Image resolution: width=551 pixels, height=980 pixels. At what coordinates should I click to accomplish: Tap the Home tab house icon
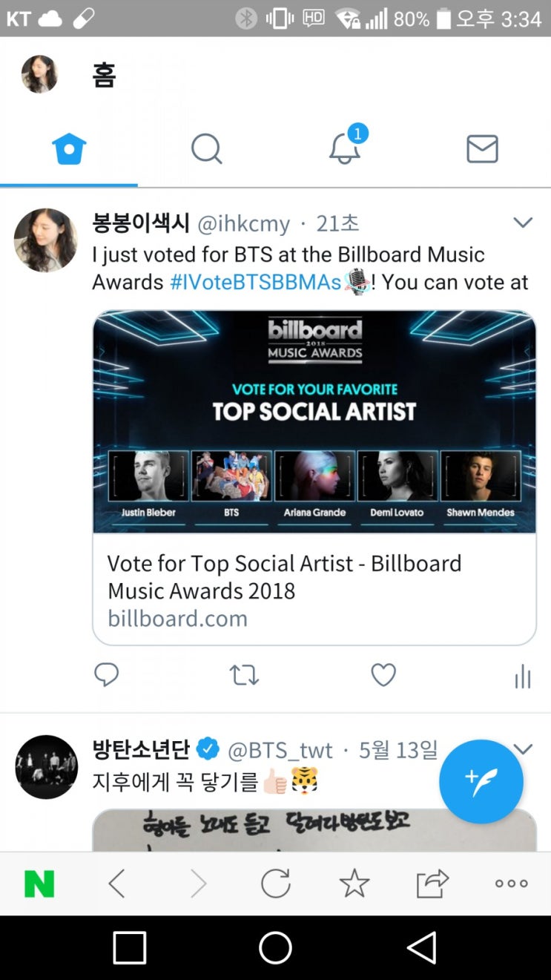(x=69, y=149)
